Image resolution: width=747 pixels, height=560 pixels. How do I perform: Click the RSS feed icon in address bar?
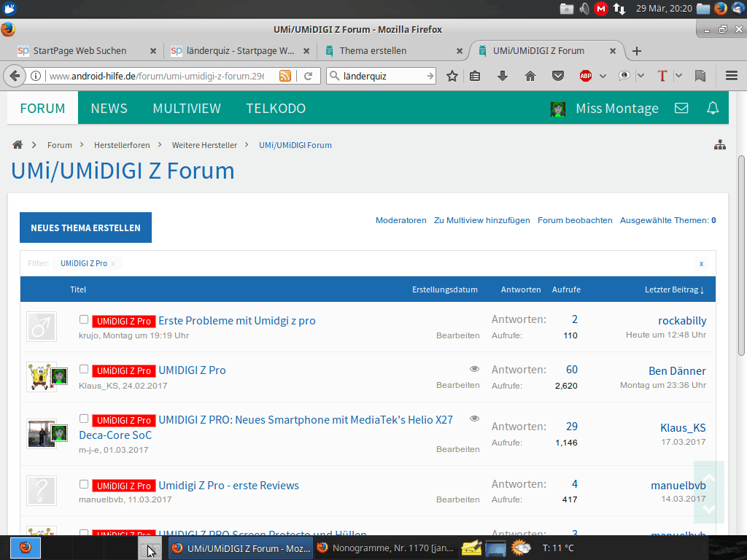285,76
